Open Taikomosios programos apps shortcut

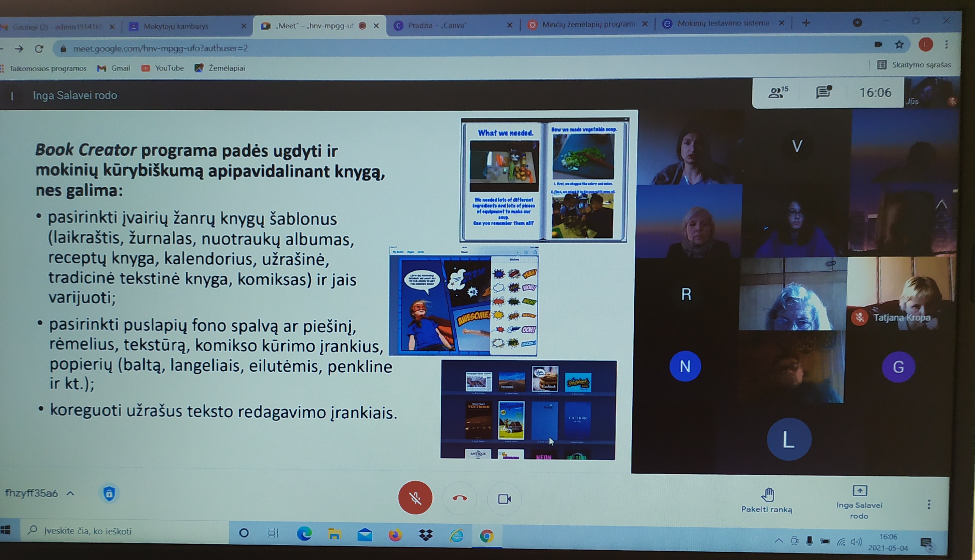[x=43, y=69]
